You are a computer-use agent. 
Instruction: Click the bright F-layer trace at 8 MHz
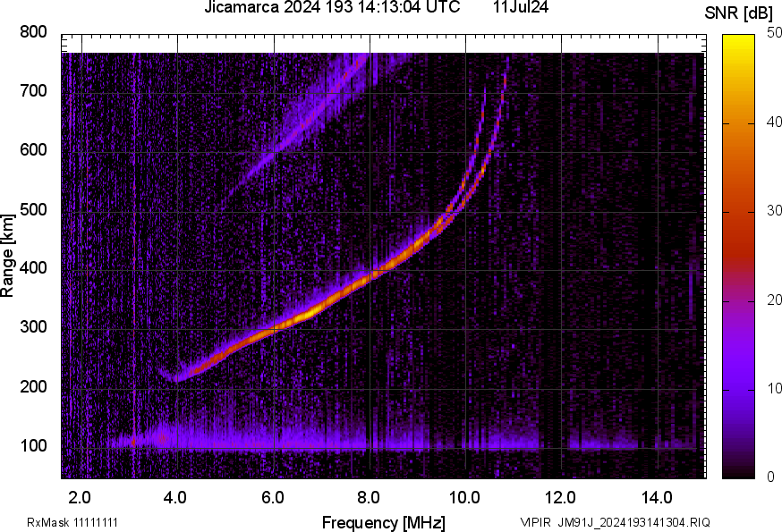tap(370, 275)
